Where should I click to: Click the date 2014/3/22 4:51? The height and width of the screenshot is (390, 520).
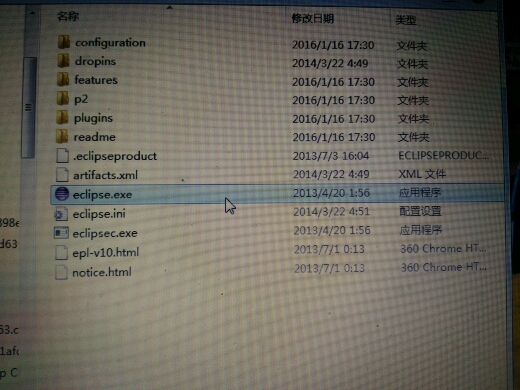tap(331, 211)
